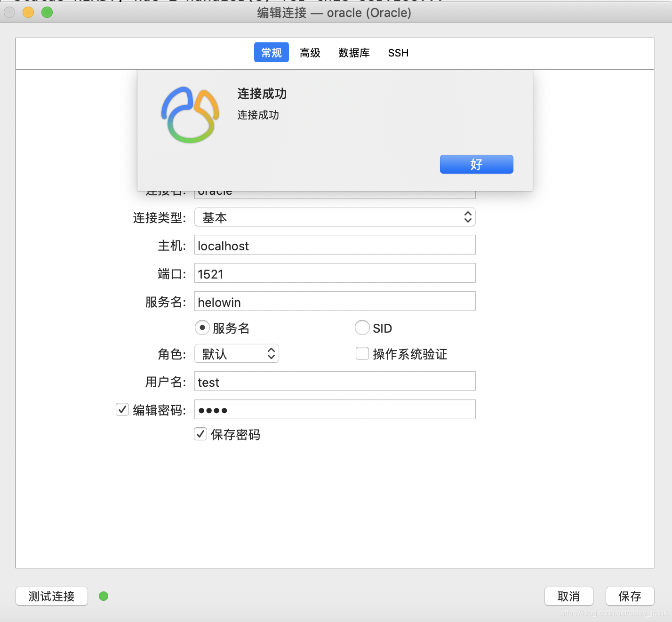
Task: Switch to the SSH tab
Action: (x=398, y=53)
